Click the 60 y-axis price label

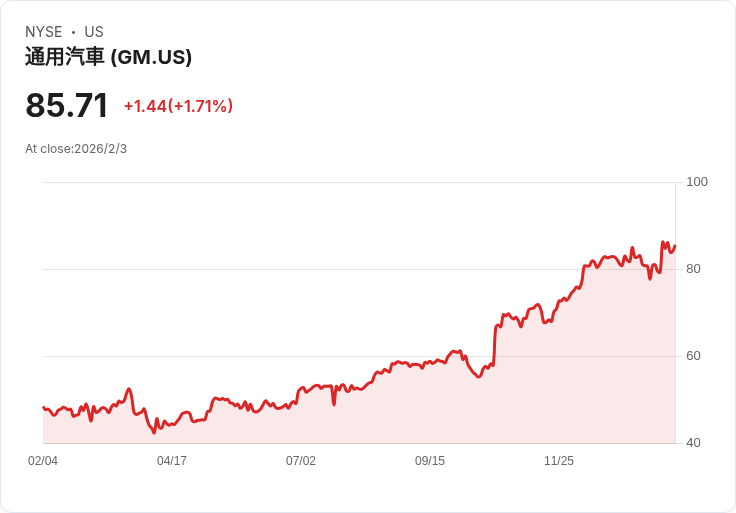693,356
